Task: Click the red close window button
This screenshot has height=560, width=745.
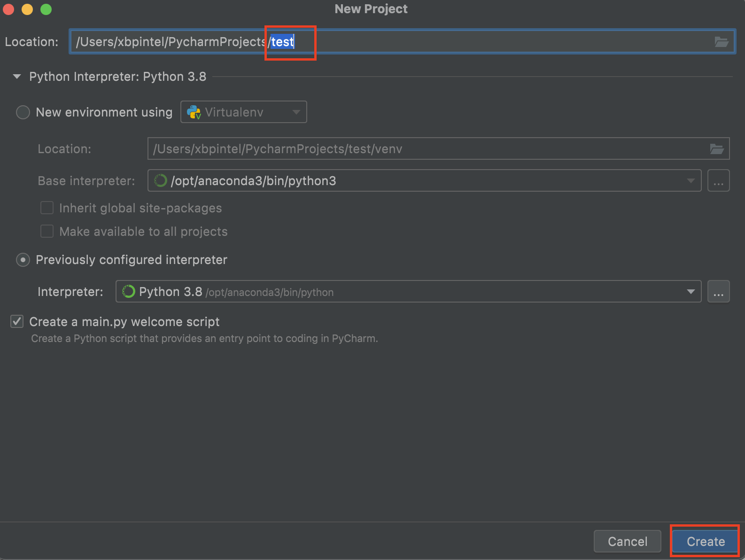Action: point(8,9)
